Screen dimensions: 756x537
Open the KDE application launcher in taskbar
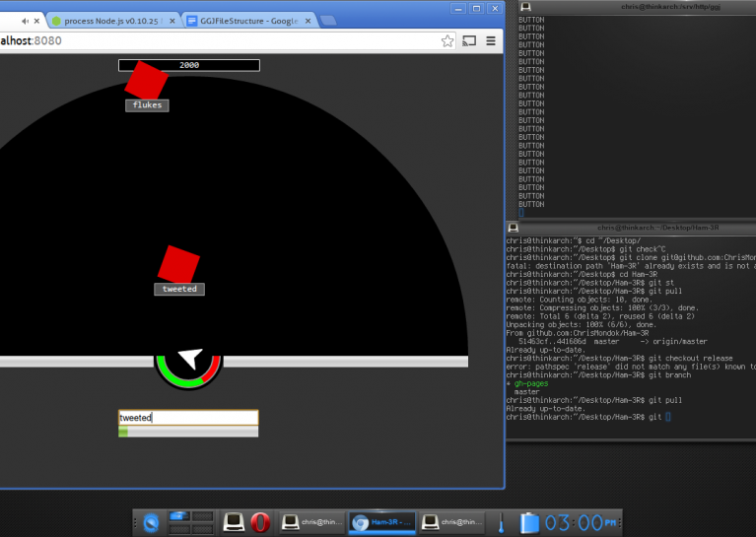tap(151, 522)
